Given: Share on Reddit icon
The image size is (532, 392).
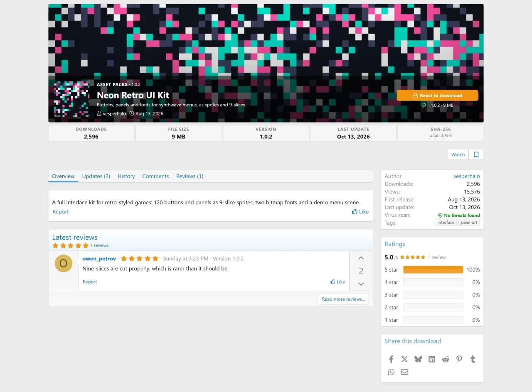Looking at the screenshot, I should click(x=446, y=359).
